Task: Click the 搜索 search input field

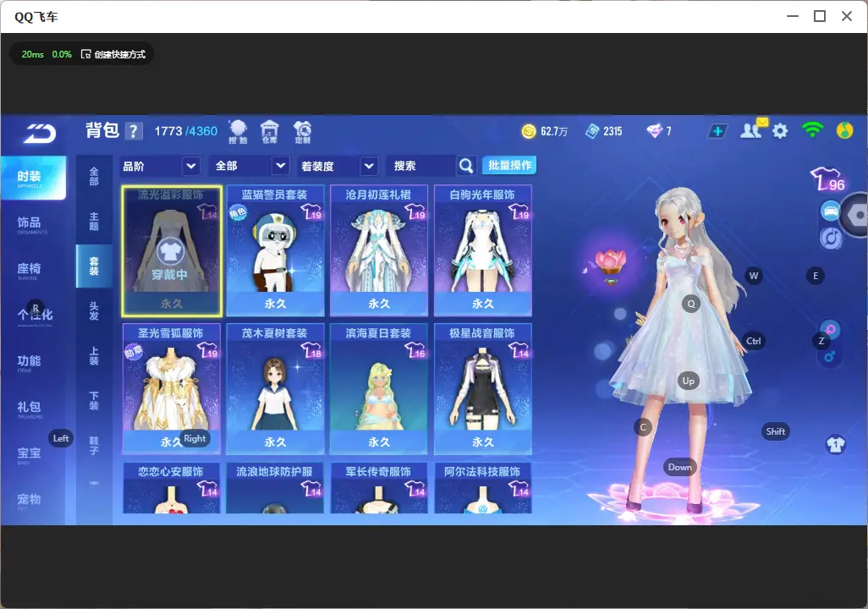Action: click(422, 166)
